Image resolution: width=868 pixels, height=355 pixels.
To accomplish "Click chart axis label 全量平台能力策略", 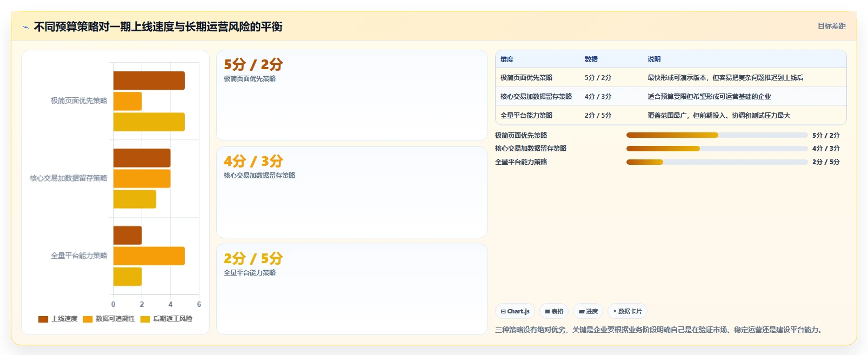I will (x=79, y=256).
